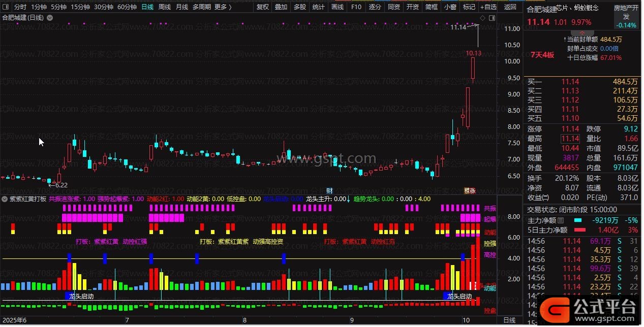Toggle the side panel layout icon

pos(492,17)
